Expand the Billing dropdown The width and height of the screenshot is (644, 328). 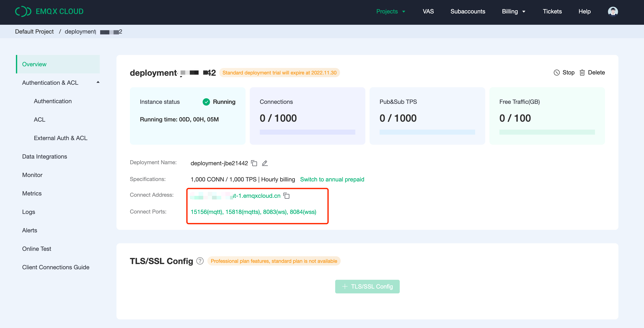pyautogui.click(x=513, y=11)
